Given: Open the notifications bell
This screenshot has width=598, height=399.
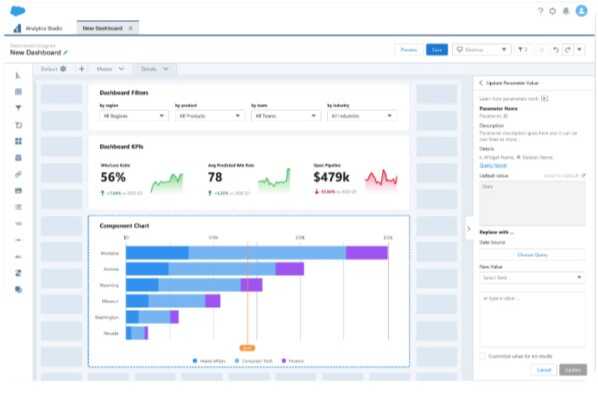Looking at the screenshot, I should [566, 11].
